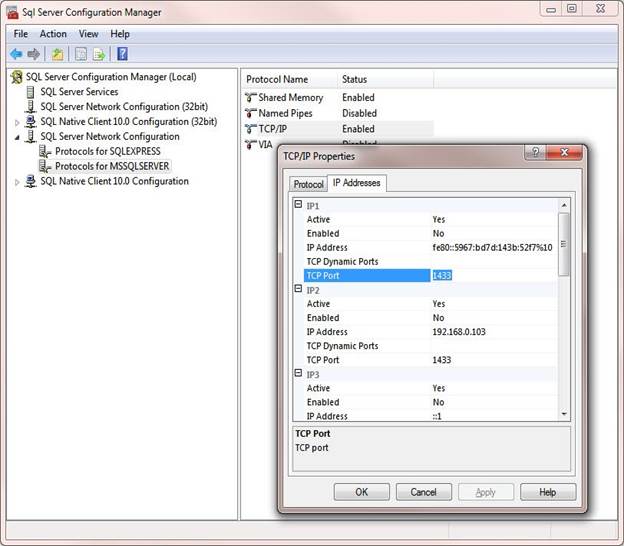This screenshot has width=624, height=546.
Task: Click IP1 IP Address value fe80::5967
Action: [x=492, y=247]
